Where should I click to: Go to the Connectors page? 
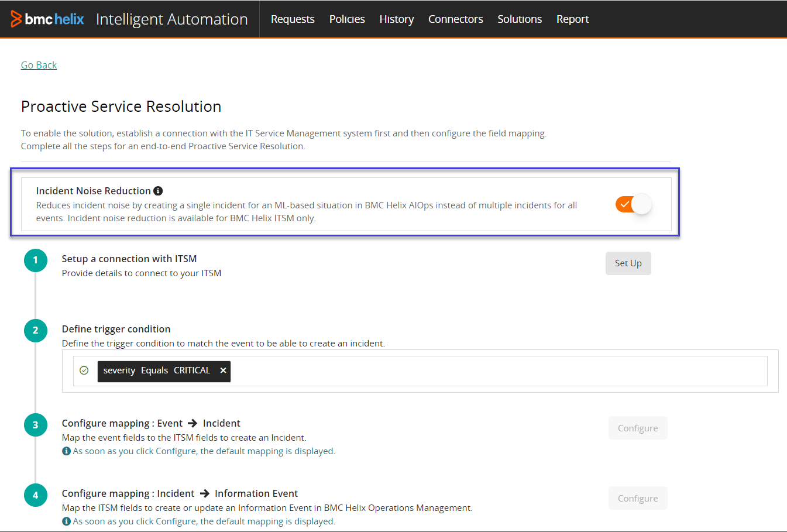tap(456, 19)
